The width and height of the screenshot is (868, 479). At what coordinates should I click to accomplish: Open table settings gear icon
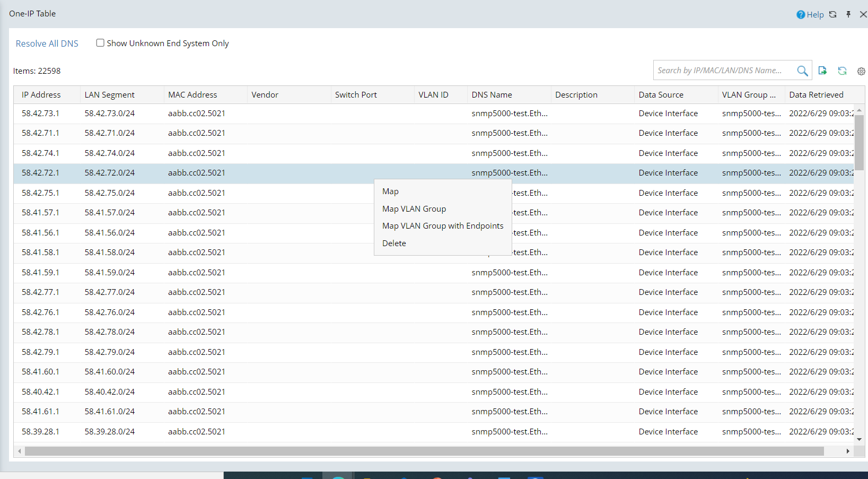(x=861, y=71)
